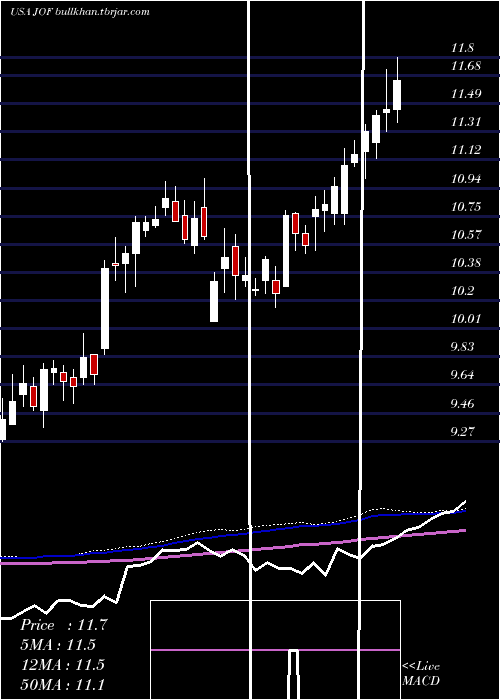Click the 'Price : 11.7' readout
500x700 pixels.
click(x=63, y=625)
